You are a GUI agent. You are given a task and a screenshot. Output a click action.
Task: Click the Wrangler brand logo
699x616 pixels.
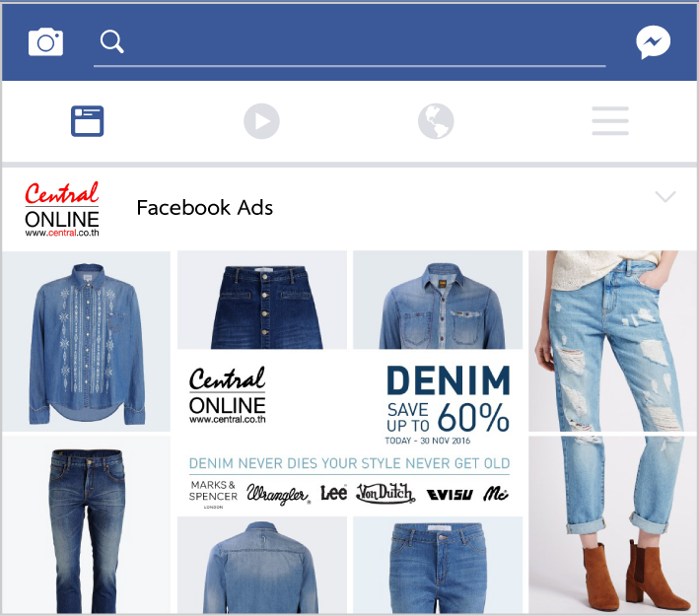278,495
